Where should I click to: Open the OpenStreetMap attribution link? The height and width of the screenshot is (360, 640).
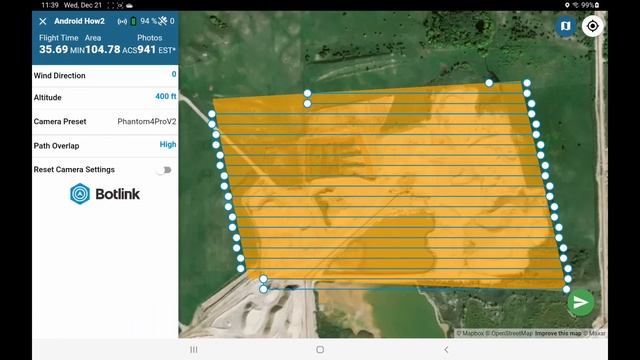tap(509, 333)
